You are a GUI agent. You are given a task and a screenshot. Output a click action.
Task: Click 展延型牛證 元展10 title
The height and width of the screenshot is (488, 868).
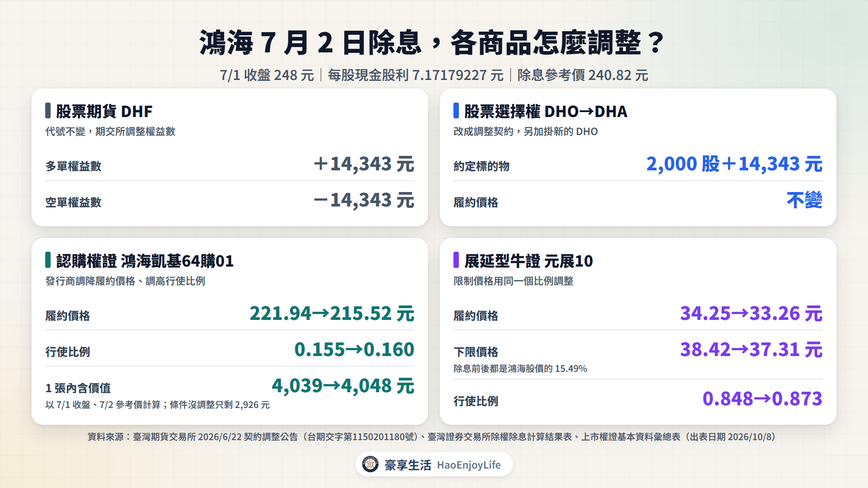[528, 261]
